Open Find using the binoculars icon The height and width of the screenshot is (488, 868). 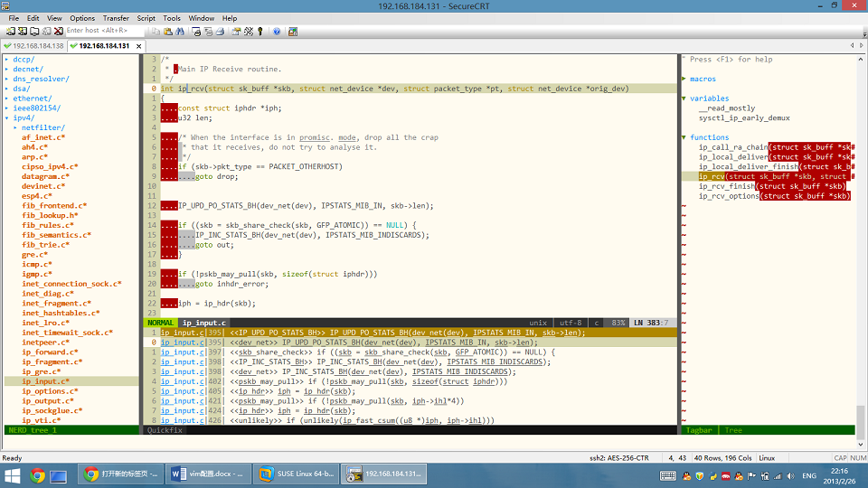pos(180,32)
